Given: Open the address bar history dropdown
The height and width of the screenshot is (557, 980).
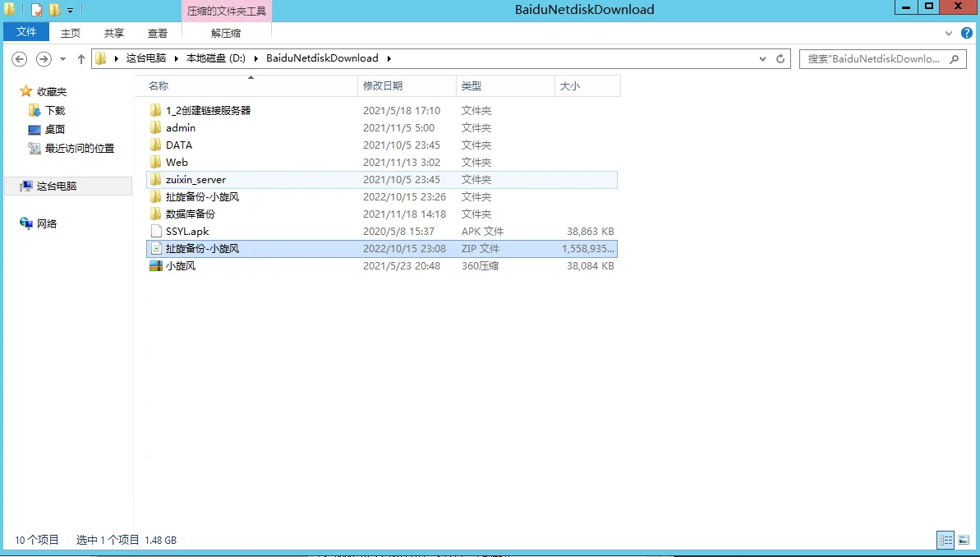Looking at the screenshot, I should tap(763, 59).
